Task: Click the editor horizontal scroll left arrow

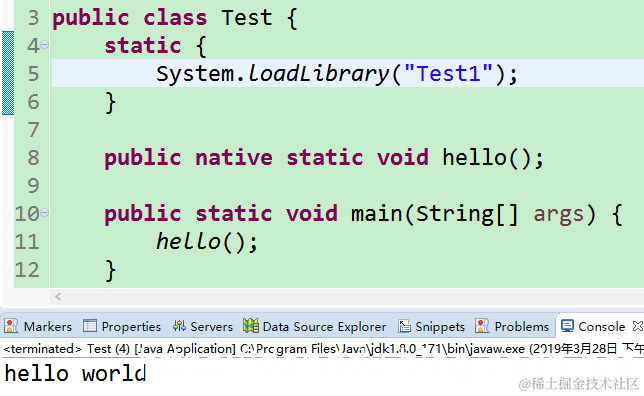Action: point(58,296)
